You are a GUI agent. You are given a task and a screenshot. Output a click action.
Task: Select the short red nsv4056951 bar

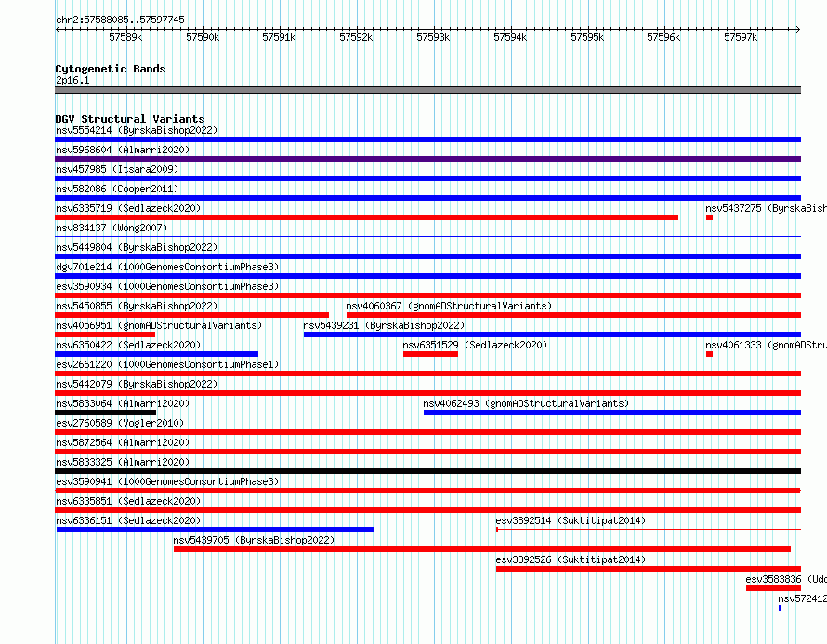point(105,335)
